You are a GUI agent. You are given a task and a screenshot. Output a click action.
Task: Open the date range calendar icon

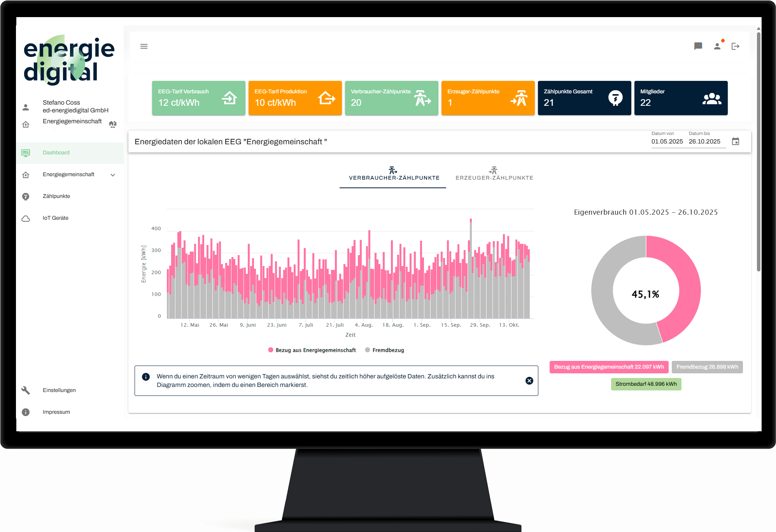point(735,142)
